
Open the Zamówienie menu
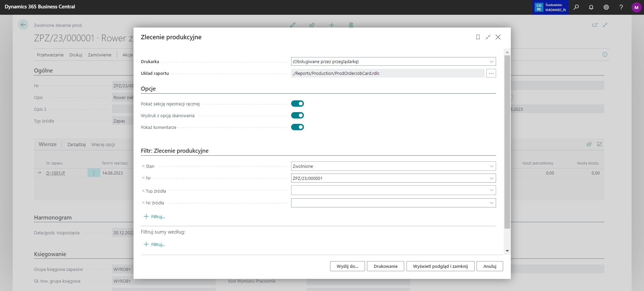coord(100,55)
